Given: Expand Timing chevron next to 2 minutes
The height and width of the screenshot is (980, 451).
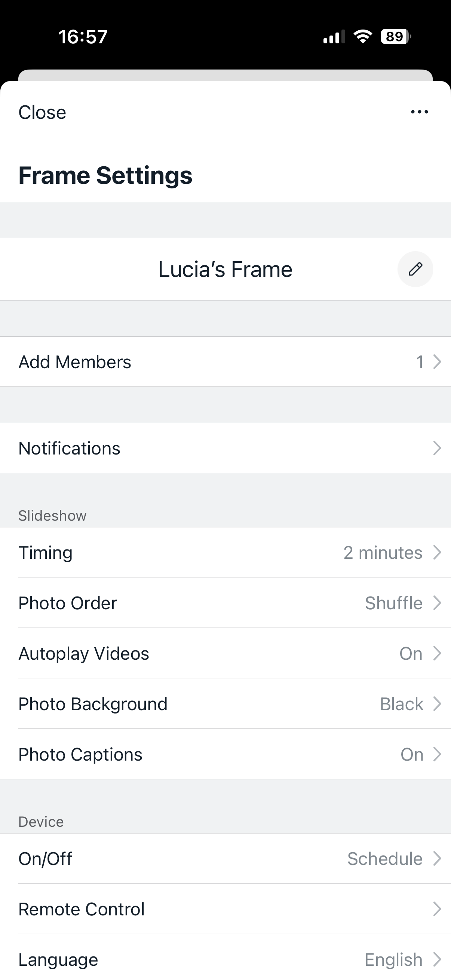Looking at the screenshot, I should coord(437,552).
